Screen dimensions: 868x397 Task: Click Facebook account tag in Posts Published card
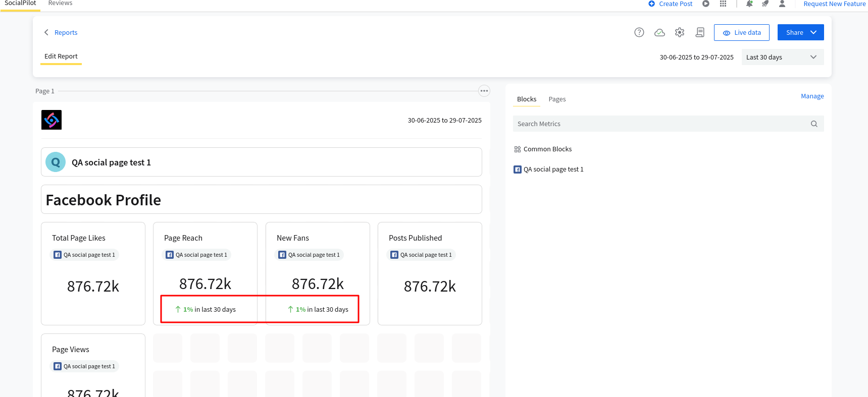click(421, 255)
